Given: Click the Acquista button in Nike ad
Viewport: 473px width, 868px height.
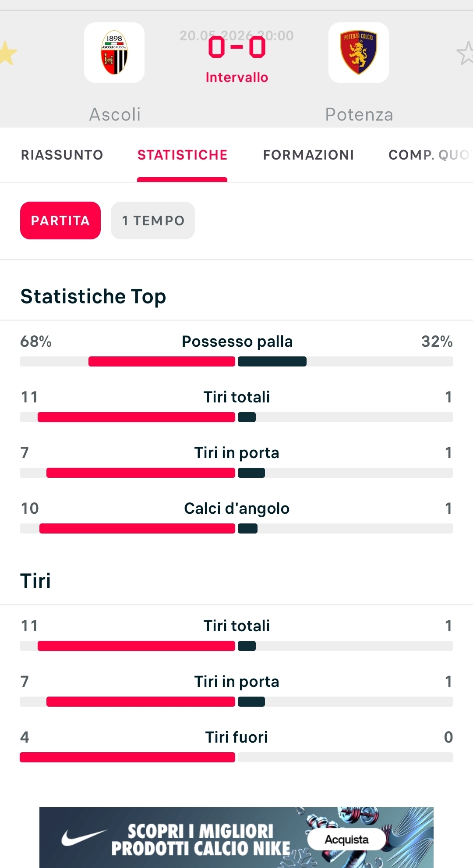Looking at the screenshot, I should click(x=347, y=840).
